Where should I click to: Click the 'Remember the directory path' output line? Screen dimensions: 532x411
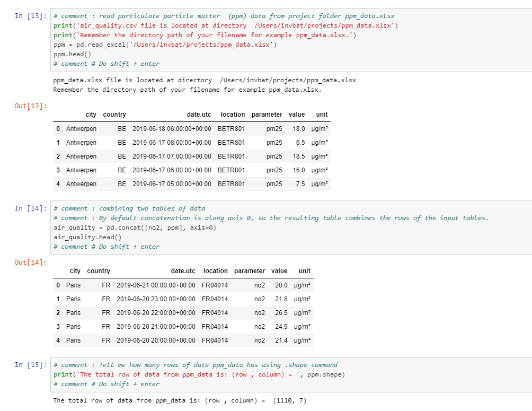point(187,90)
